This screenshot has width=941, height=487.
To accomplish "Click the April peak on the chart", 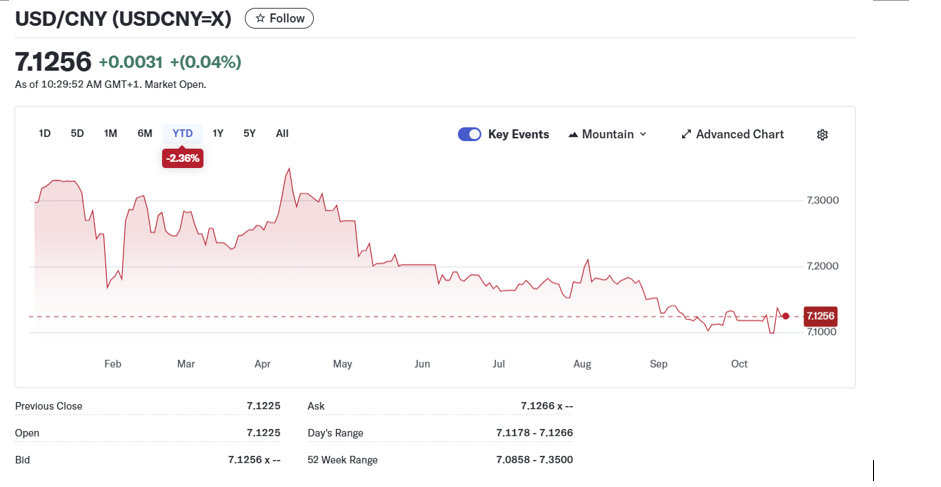I will coord(289,170).
